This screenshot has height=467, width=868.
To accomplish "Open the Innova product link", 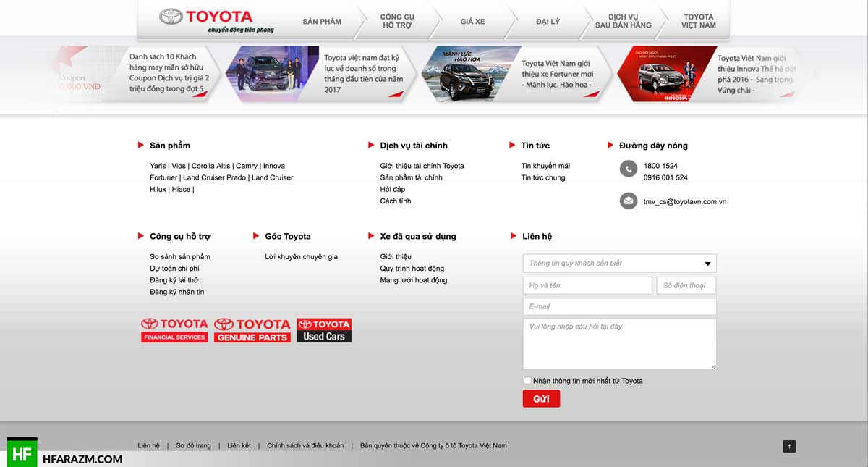I will click(x=274, y=166).
